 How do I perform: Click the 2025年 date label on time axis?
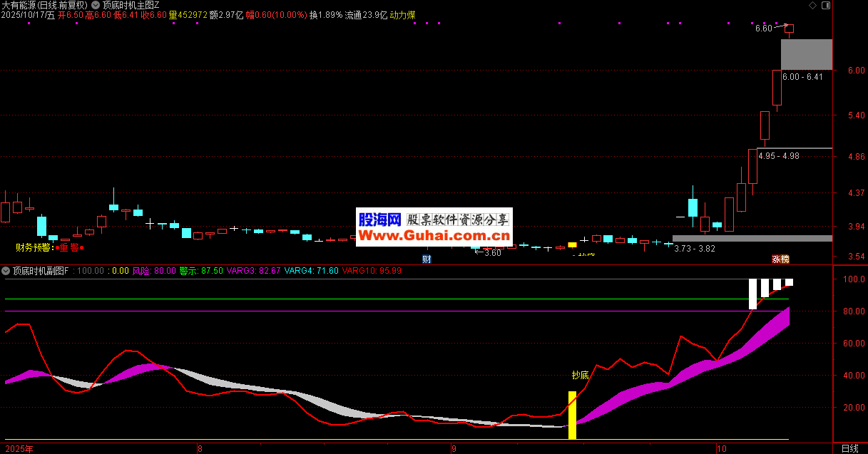pos(19,448)
